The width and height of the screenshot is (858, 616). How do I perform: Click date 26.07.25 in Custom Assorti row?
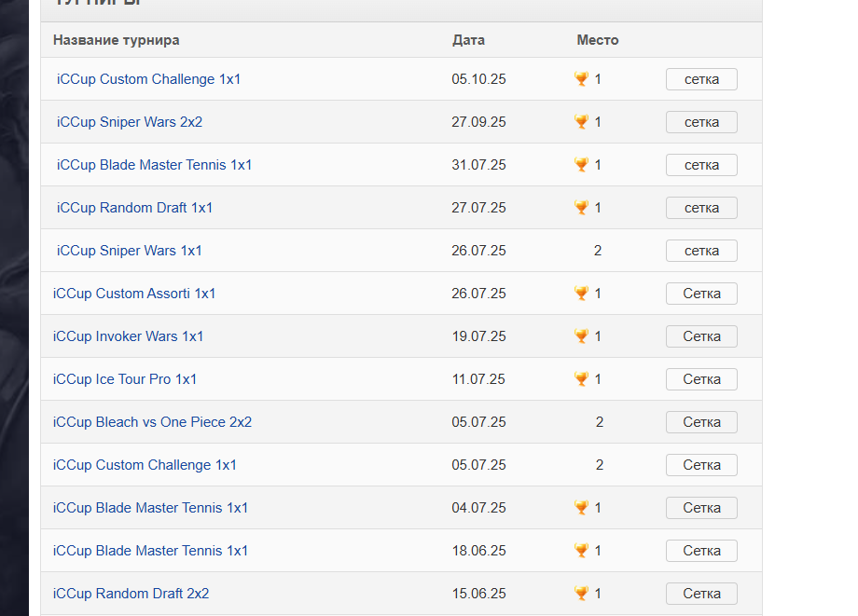pos(478,294)
